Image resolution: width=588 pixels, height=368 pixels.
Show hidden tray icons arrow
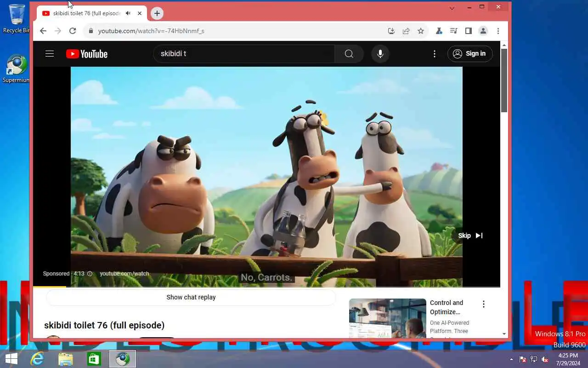512,359
